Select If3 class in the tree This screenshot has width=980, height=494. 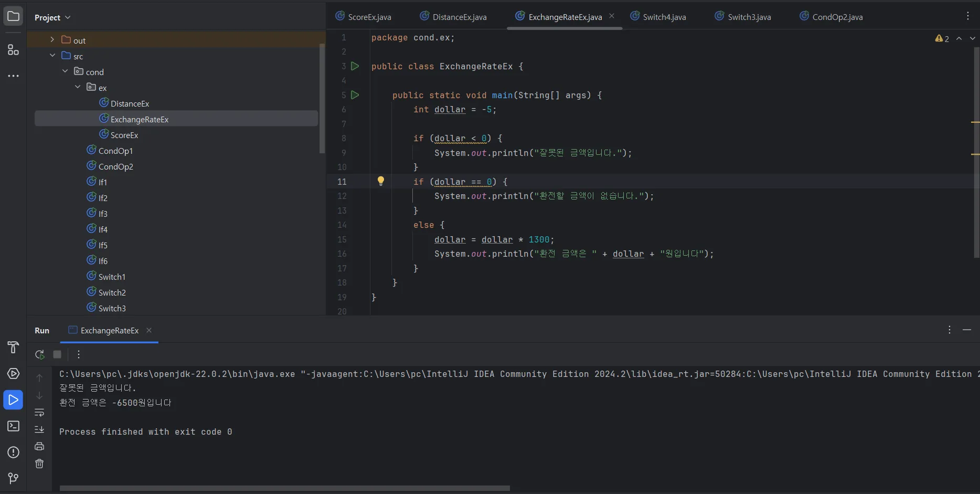pos(102,214)
